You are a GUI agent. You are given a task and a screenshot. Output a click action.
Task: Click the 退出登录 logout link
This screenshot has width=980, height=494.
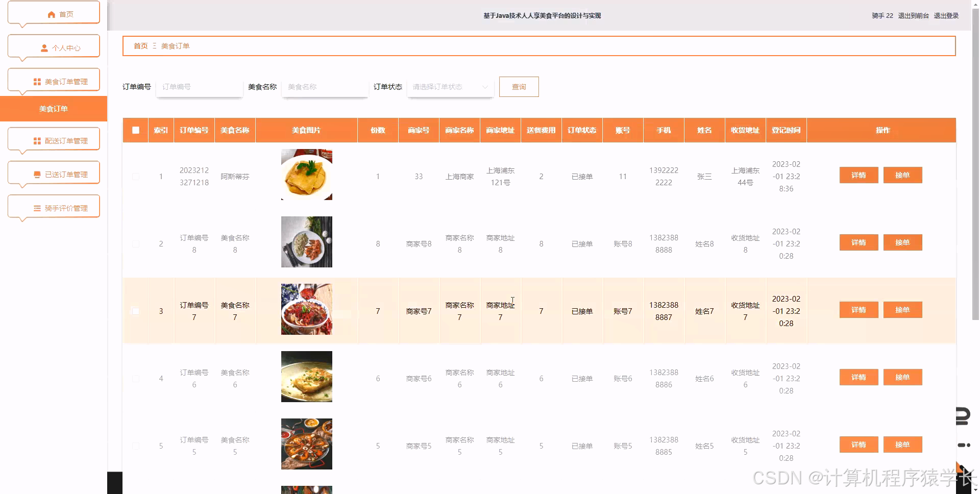(x=945, y=15)
